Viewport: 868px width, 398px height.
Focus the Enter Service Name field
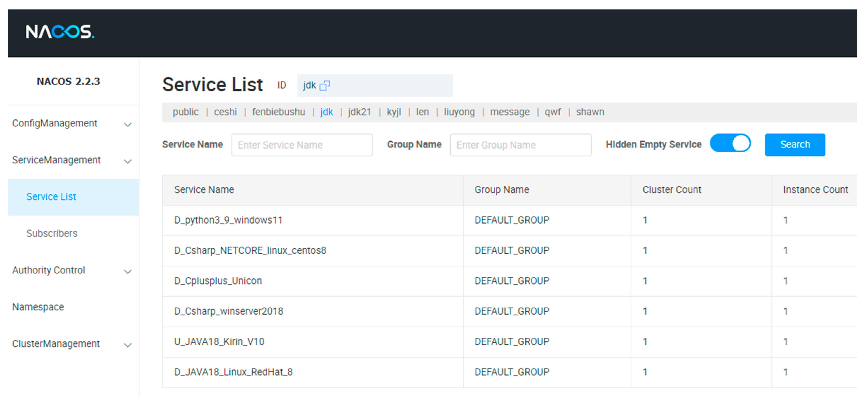pyautogui.click(x=302, y=145)
